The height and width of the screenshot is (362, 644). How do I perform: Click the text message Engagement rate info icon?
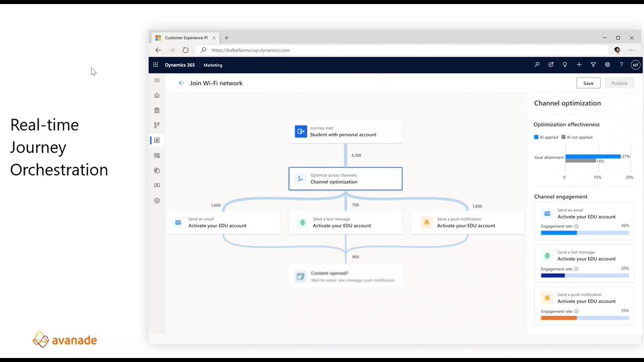click(577, 269)
